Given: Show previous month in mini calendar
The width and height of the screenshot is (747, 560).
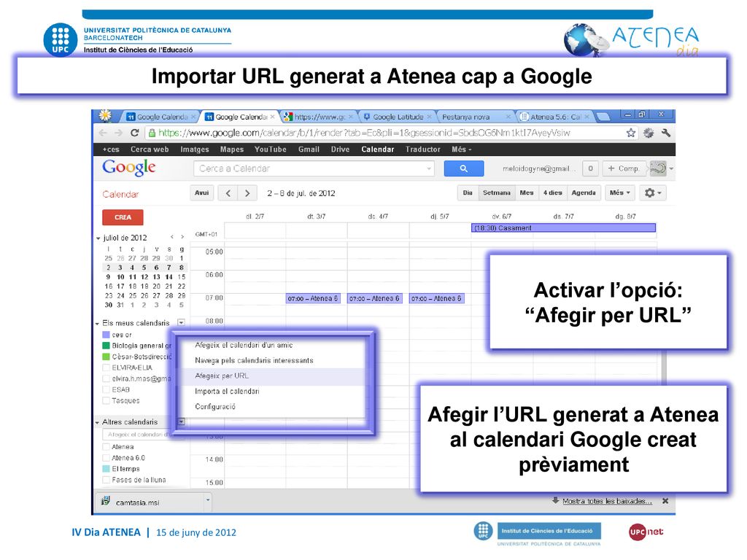Looking at the screenshot, I should (x=172, y=237).
